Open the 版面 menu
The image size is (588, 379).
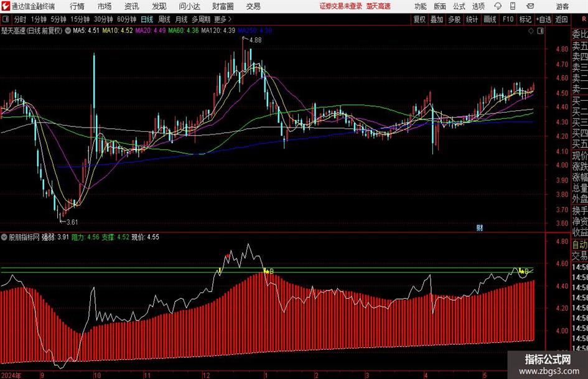point(440,6)
